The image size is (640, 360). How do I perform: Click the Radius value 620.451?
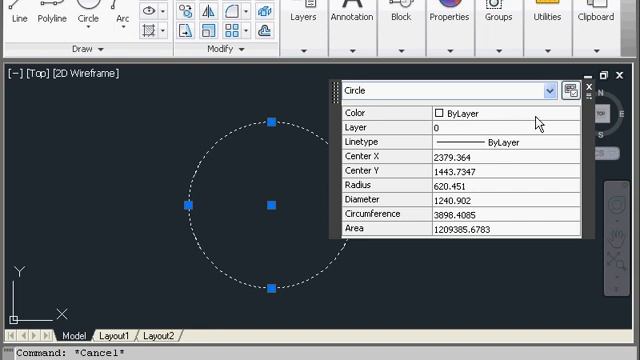506,186
